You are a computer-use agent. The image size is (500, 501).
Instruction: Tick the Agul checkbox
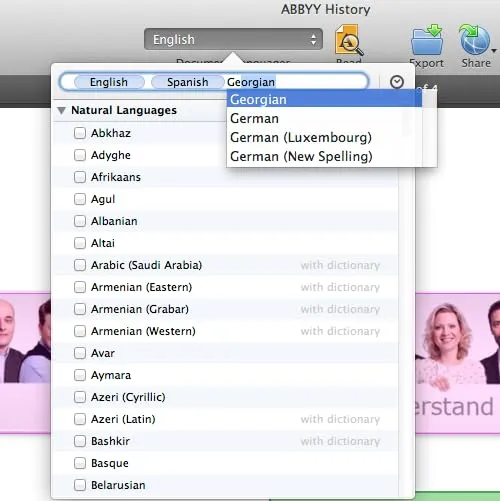tap(80, 199)
